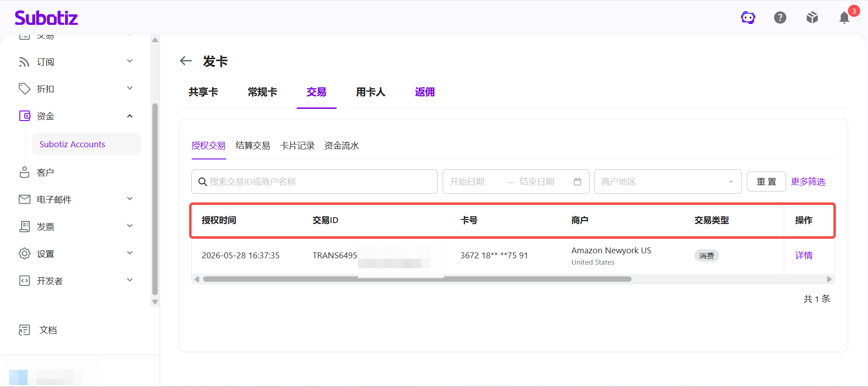Focus the 搜索交易ID或商户名称 search field
The image size is (868, 387).
tap(314, 182)
